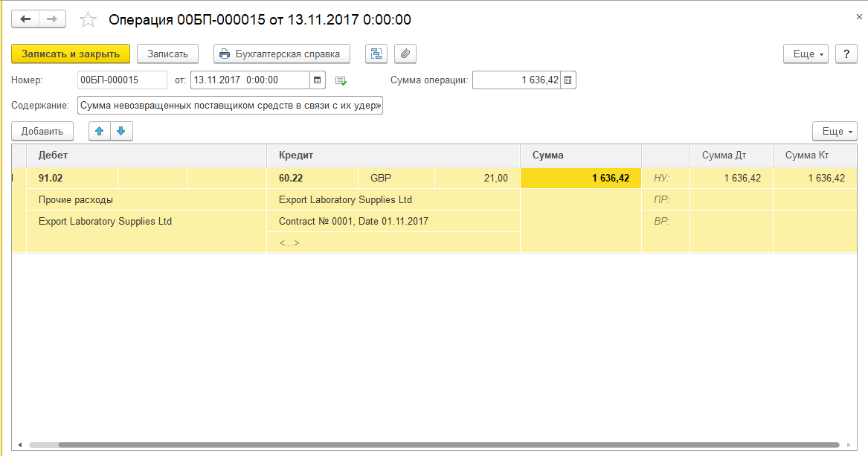Image resolution: width=868 pixels, height=456 pixels.
Task: Move row down with blue arrow
Action: [x=121, y=132]
